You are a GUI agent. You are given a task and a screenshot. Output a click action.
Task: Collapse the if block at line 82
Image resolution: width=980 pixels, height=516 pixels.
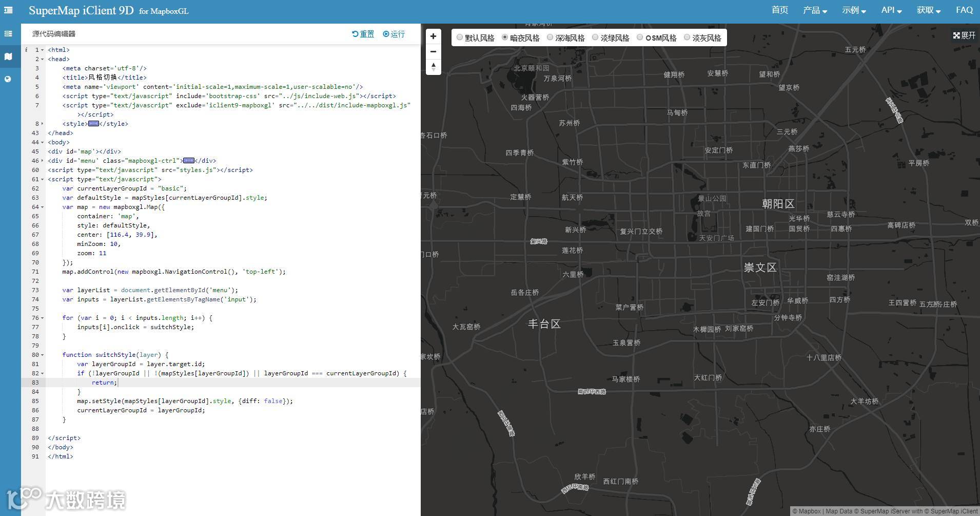pyautogui.click(x=42, y=373)
